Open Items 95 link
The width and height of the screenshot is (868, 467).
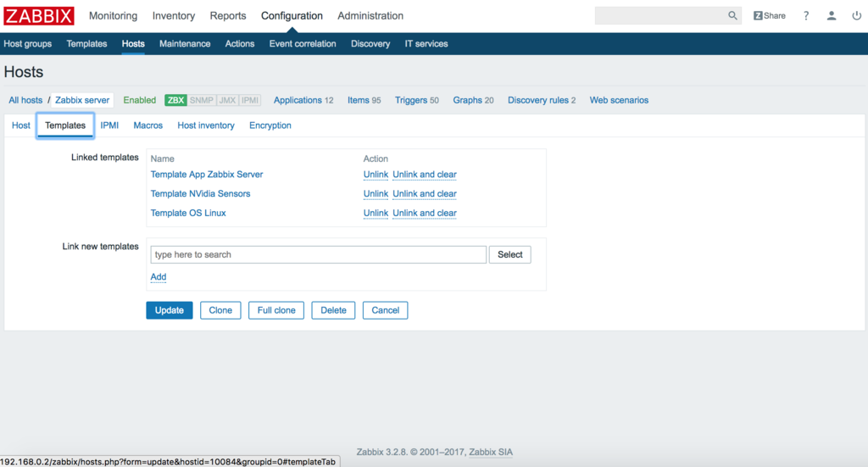tap(364, 100)
